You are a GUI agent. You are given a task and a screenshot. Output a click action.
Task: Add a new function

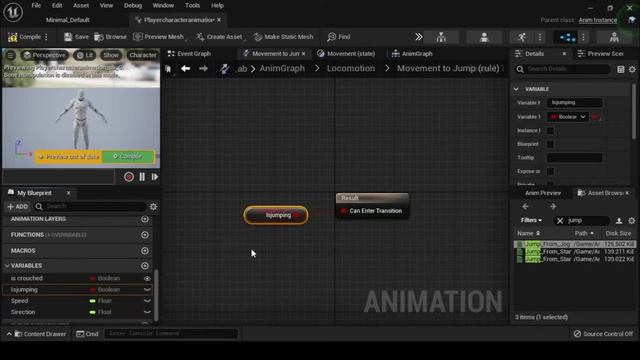point(145,235)
